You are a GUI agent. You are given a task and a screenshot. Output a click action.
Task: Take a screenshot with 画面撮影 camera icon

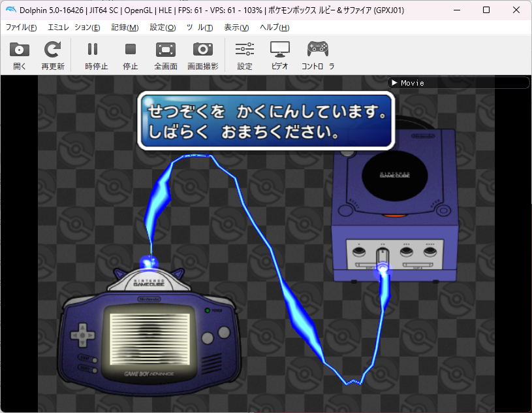[202, 49]
